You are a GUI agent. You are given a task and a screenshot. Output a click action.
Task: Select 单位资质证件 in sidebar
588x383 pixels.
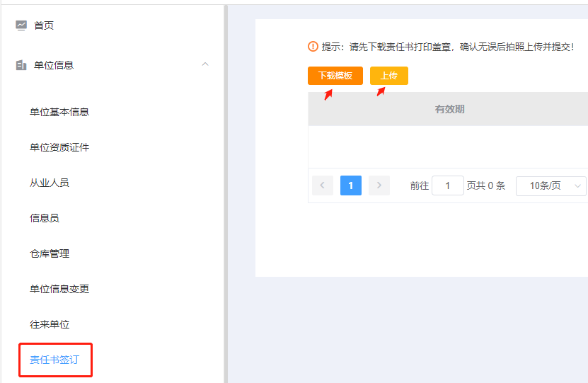[x=59, y=147]
